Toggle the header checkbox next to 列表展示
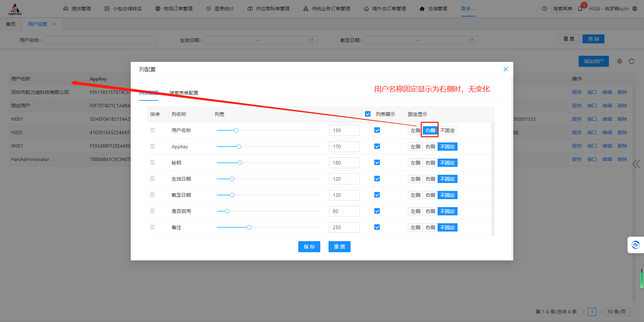 (368, 114)
